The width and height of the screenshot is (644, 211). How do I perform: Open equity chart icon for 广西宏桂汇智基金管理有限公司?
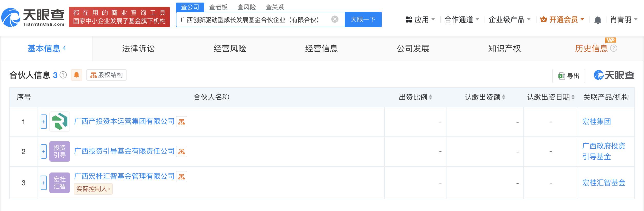[182, 177]
